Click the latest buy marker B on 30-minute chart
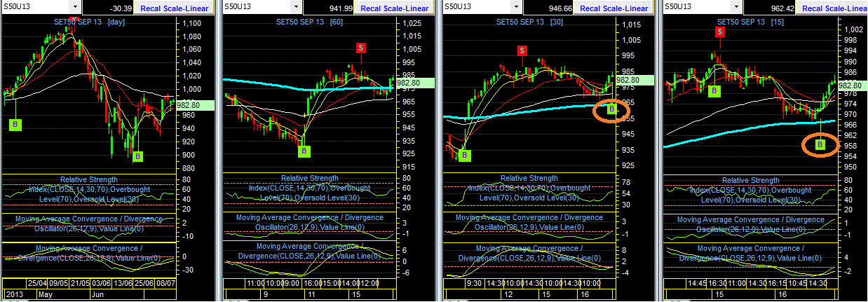Image resolution: width=868 pixels, height=302 pixels. tap(611, 109)
